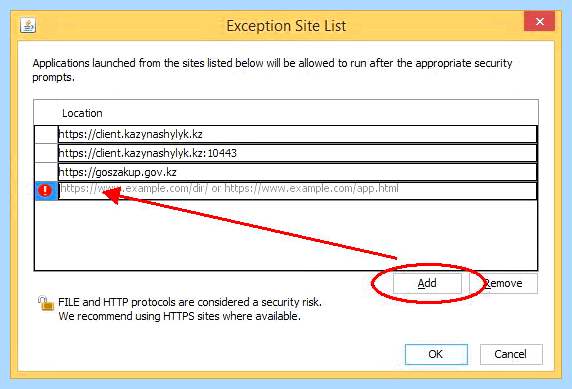Click the Remove button
This screenshot has width=572, height=389.
point(503,283)
